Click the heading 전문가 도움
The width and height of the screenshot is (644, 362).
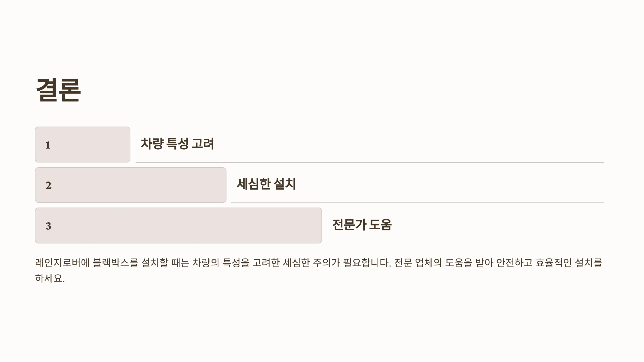click(x=362, y=225)
